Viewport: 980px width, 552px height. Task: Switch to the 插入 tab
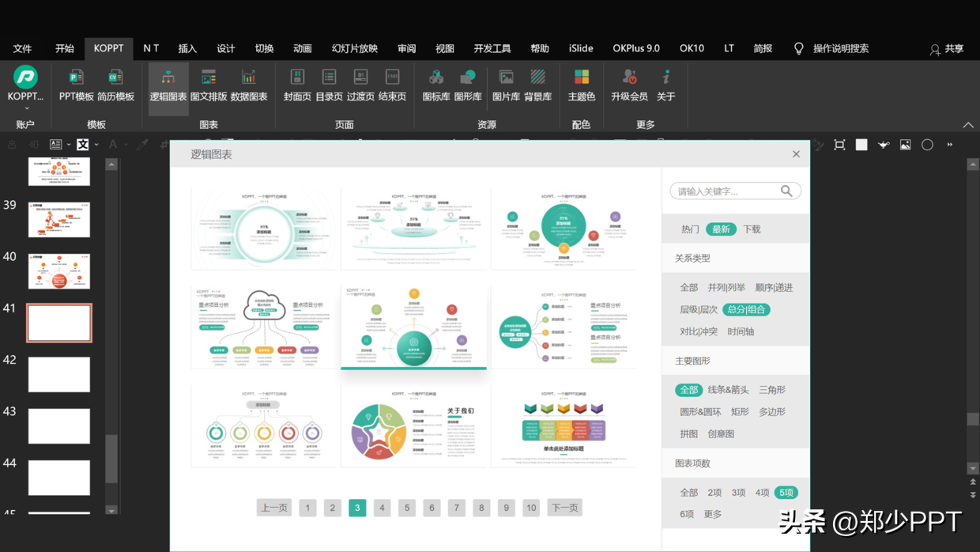click(x=187, y=48)
